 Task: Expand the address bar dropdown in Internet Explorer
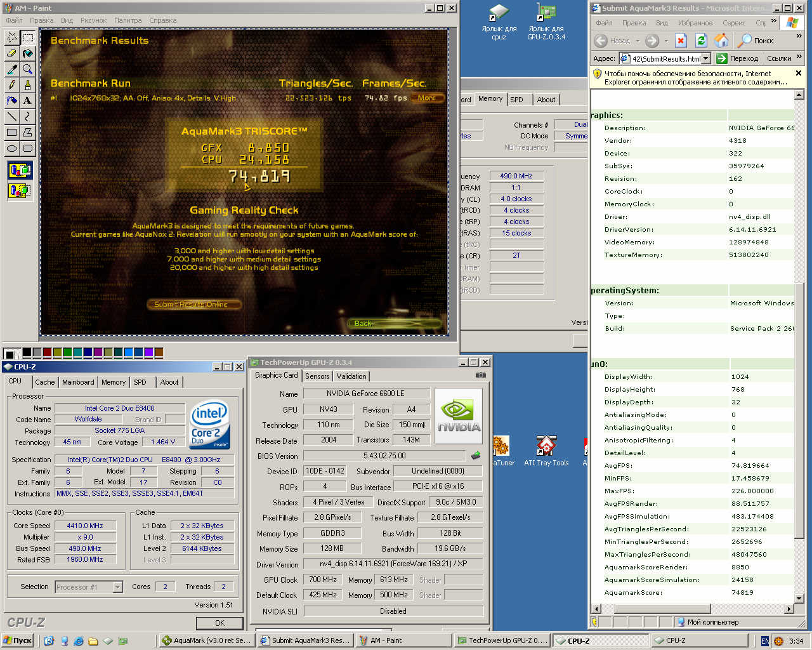[706, 58]
